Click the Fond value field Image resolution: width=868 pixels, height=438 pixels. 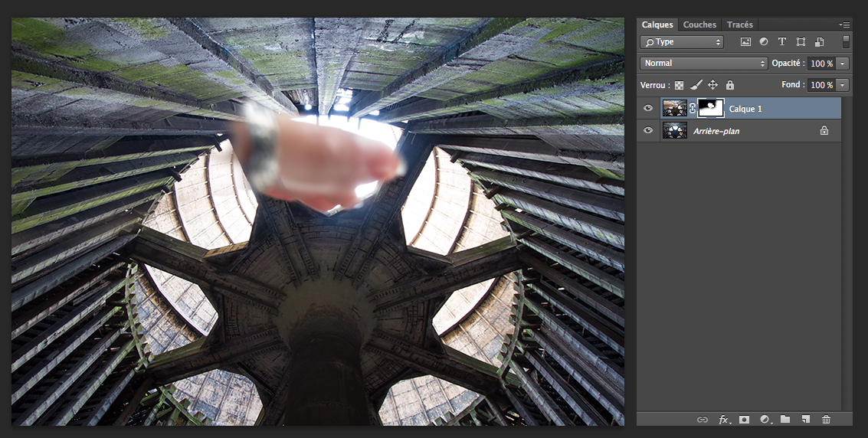coord(821,84)
